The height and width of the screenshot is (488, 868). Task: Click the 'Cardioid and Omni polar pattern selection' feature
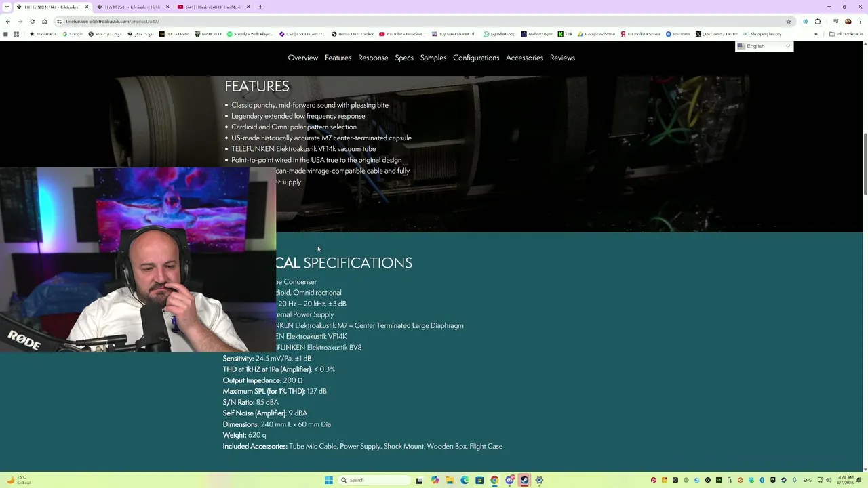pyautogui.click(x=294, y=127)
